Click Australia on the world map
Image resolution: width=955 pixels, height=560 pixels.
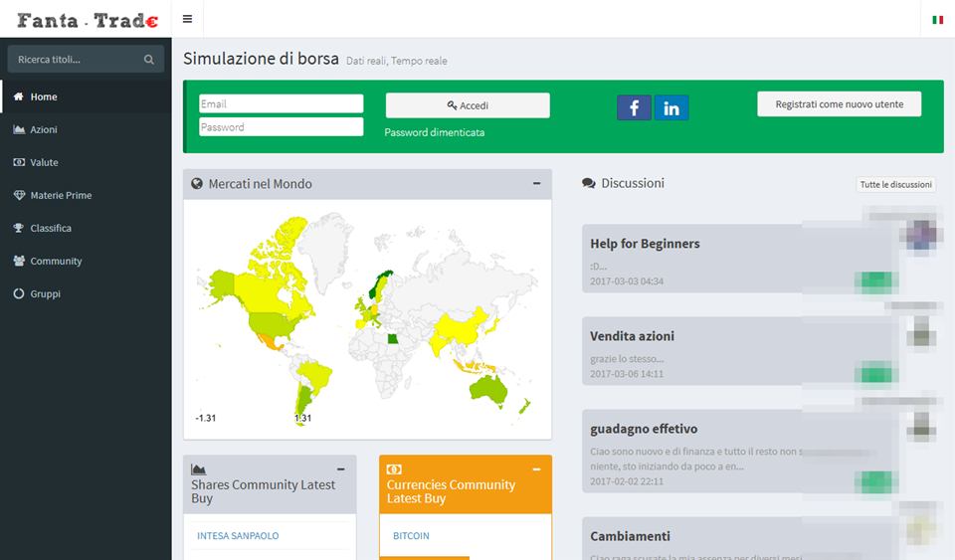[489, 390]
